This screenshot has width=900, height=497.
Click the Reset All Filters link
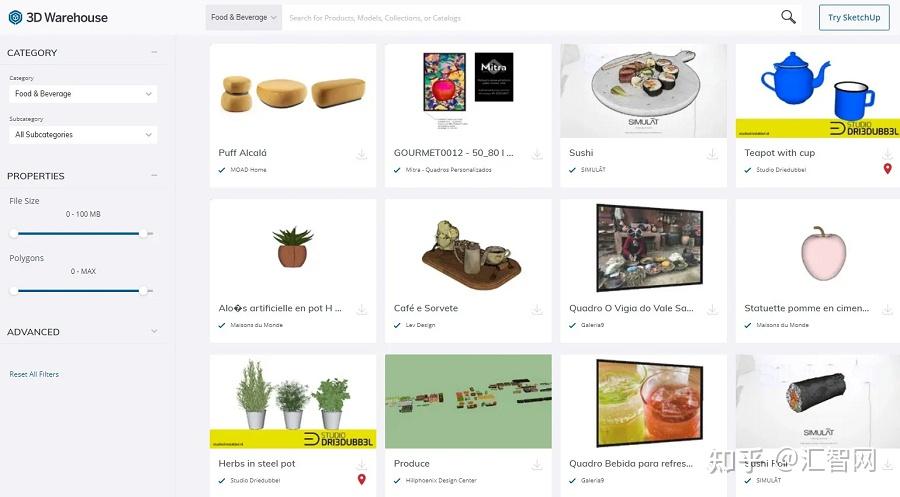pyautogui.click(x=34, y=374)
